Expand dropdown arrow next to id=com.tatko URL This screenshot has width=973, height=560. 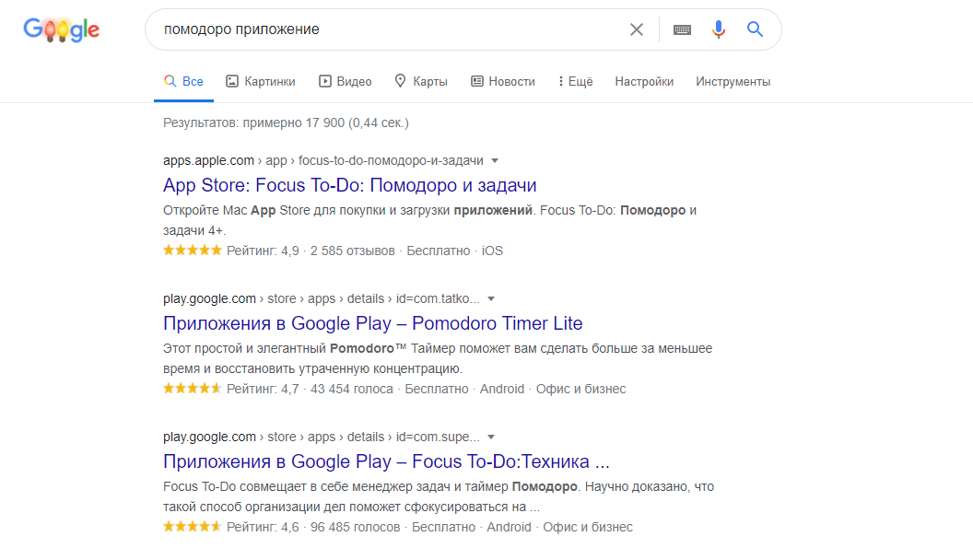[491, 299]
